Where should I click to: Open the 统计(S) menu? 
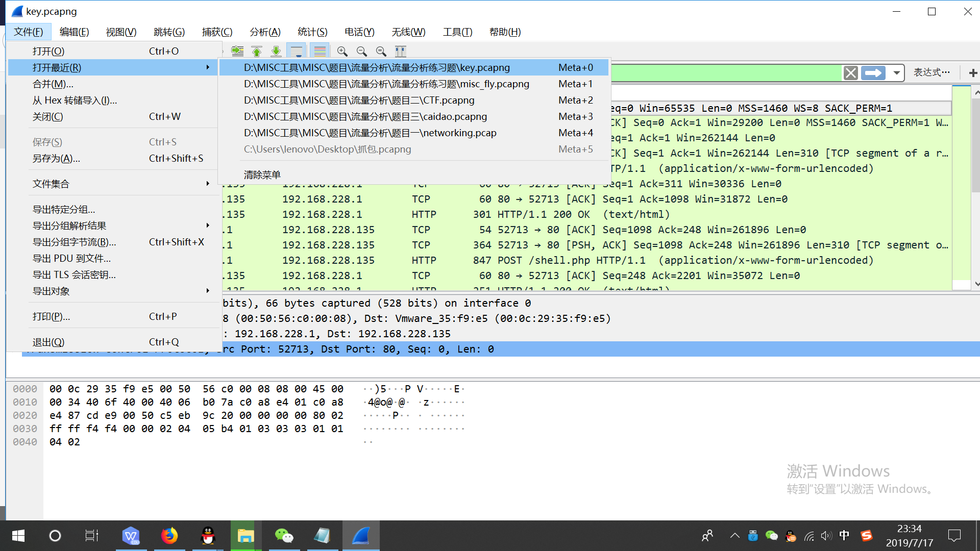coord(312,32)
